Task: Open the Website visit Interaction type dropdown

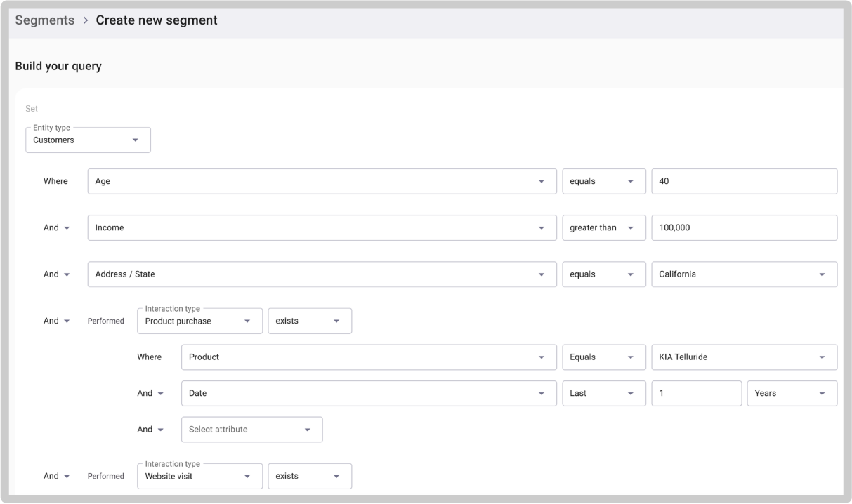Action: pyautogui.click(x=199, y=476)
